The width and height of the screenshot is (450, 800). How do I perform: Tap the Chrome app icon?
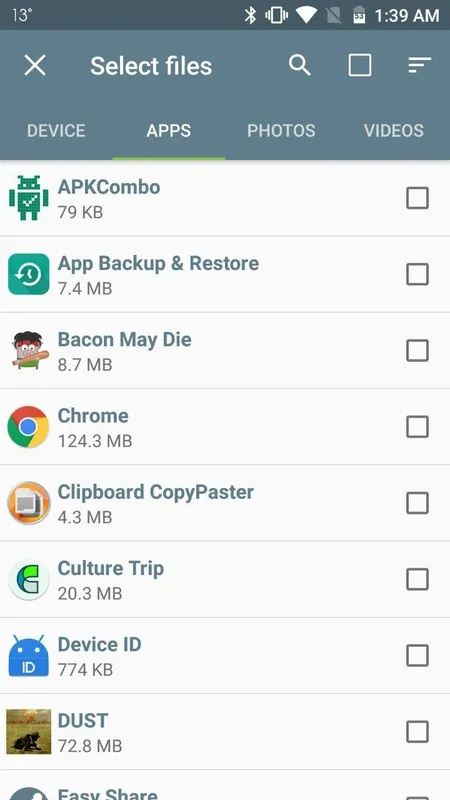pos(29,427)
